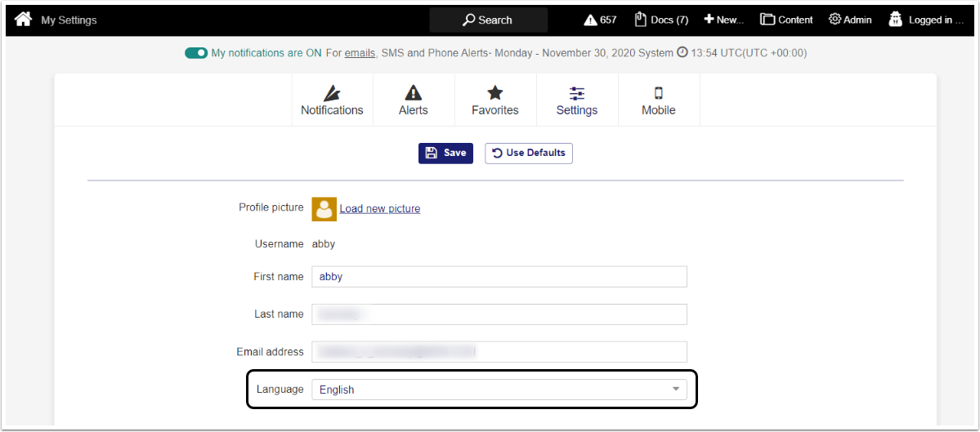Click the Home house icon
980x432 pixels.
tap(23, 20)
